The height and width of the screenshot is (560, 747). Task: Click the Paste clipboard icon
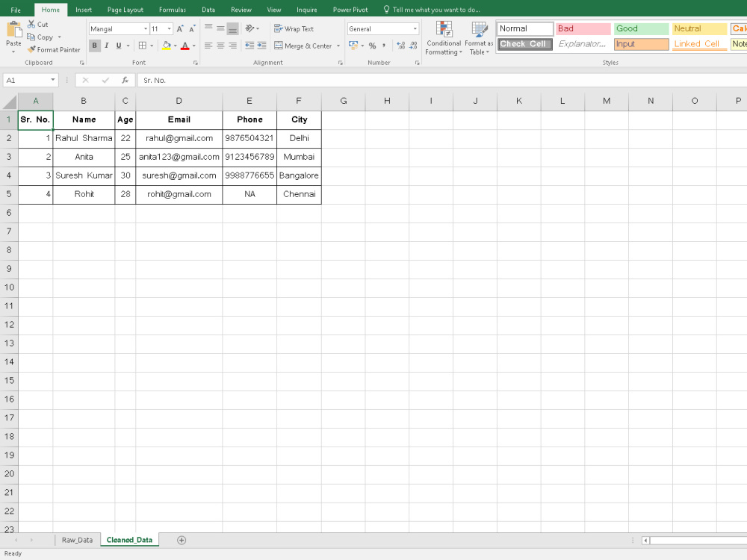[x=13, y=30]
